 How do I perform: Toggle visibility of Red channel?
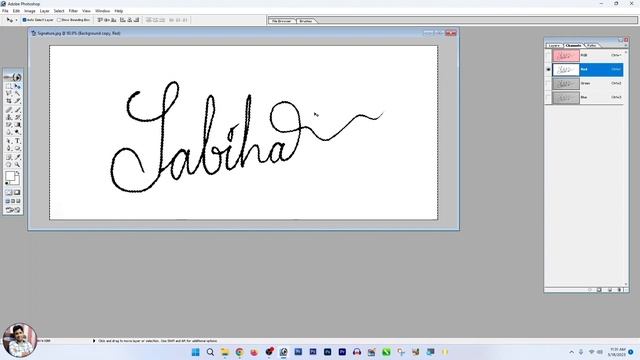tap(548, 69)
